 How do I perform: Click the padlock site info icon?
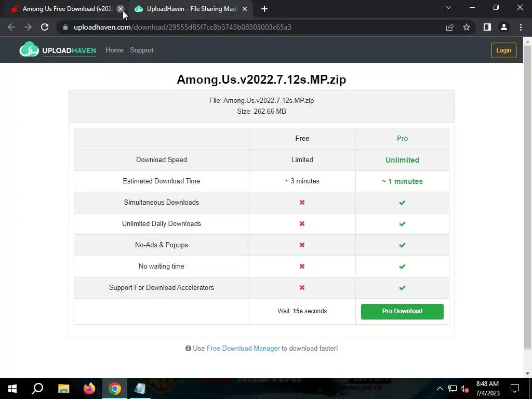tap(65, 27)
